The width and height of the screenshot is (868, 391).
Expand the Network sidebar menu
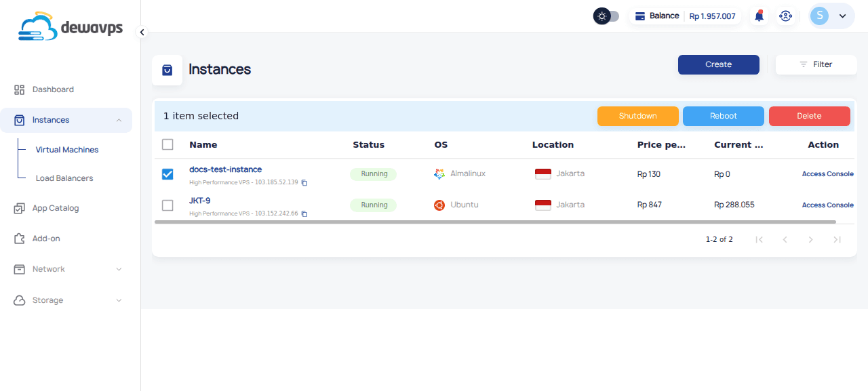(x=68, y=269)
